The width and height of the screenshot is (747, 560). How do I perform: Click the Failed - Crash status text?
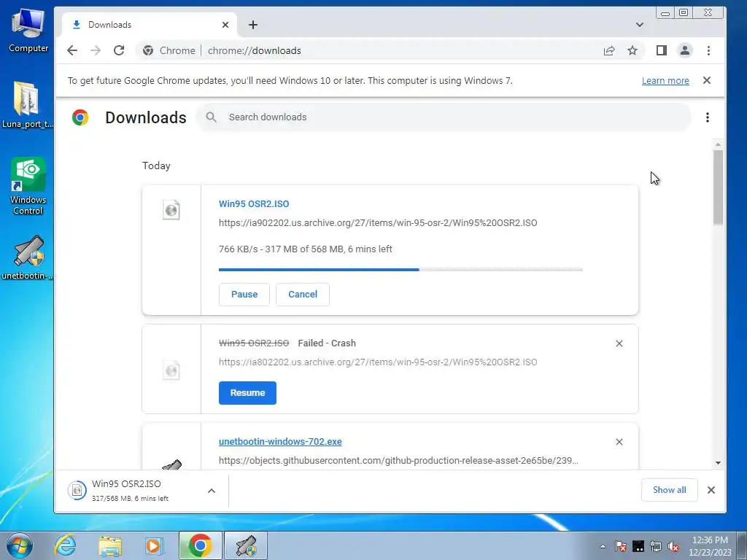pos(327,343)
